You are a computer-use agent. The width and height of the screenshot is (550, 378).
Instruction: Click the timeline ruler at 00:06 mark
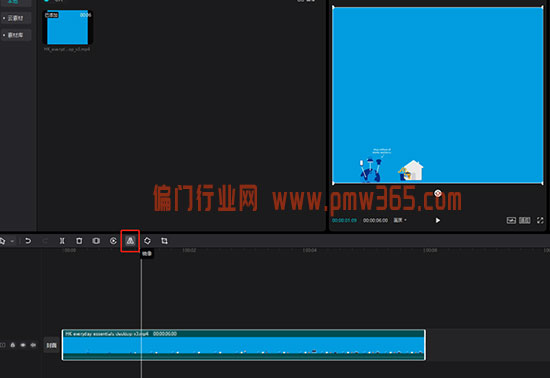pyautogui.click(x=430, y=250)
